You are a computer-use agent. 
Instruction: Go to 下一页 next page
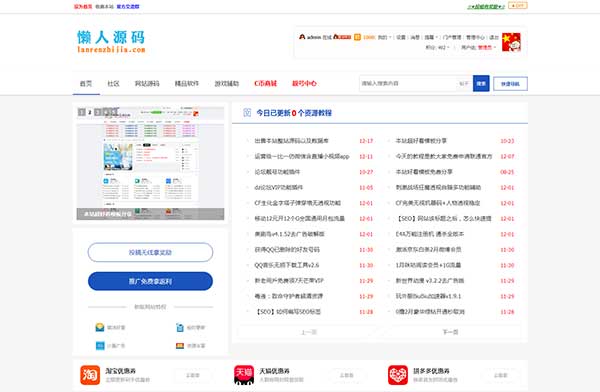tap(450, 332)
